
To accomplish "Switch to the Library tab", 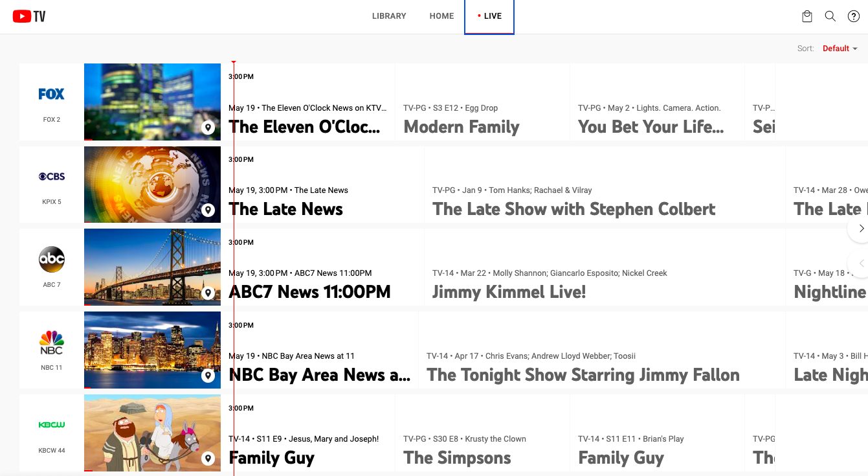I will click(389, 16).
